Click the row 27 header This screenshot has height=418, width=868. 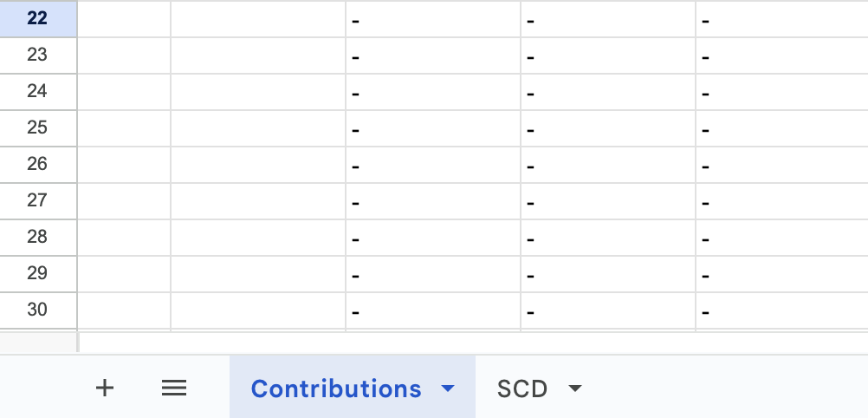pos(37,200)
